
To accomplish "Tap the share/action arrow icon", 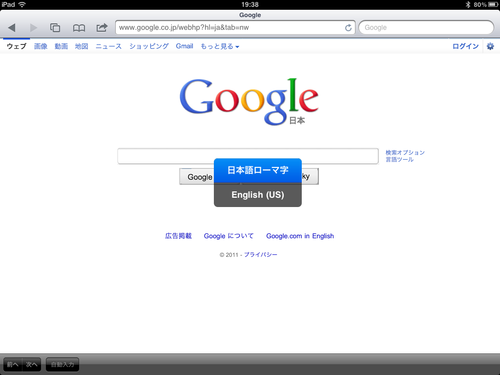I will tap(102, 27).
